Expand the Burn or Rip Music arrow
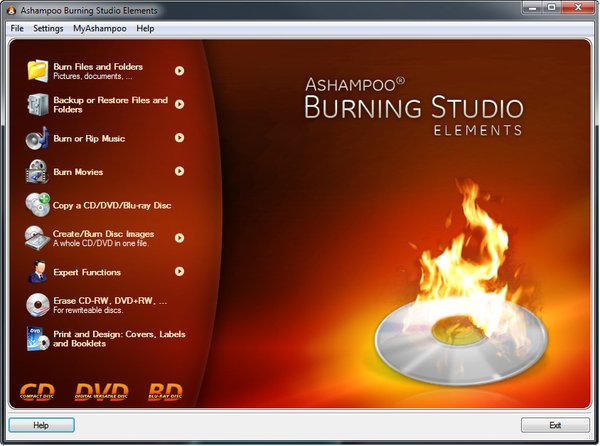Image resolution: width=600 pixels, height=446 pixels. click(x=179, y=138)
